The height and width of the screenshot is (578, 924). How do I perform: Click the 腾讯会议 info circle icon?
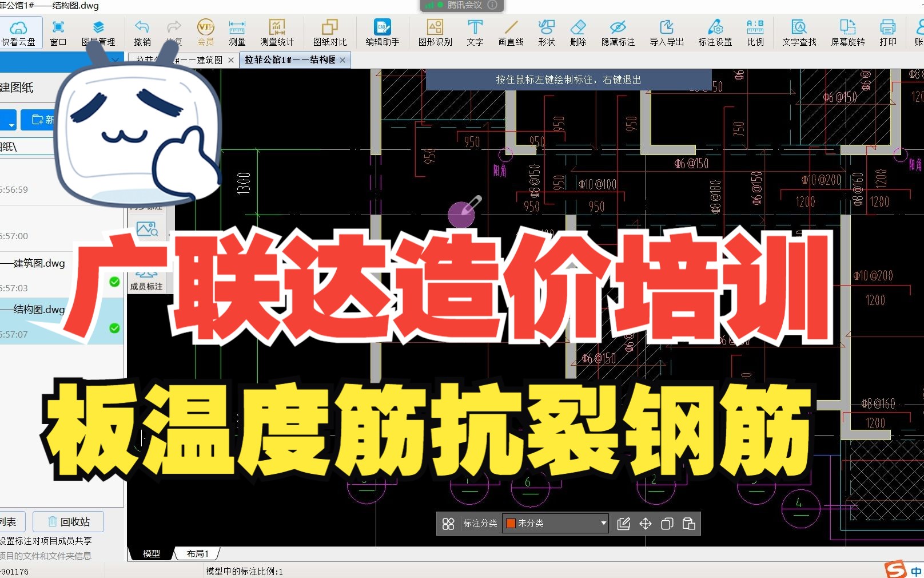point(492,5)
